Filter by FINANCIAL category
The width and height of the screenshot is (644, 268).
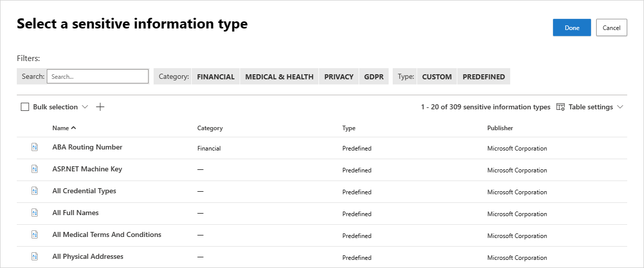(216, 77)
